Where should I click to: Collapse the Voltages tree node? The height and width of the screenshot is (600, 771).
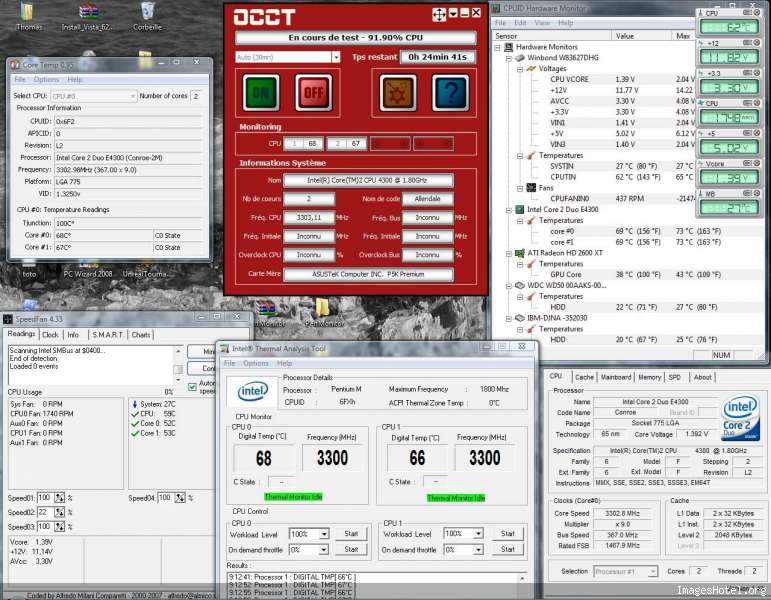click(520, 69)
